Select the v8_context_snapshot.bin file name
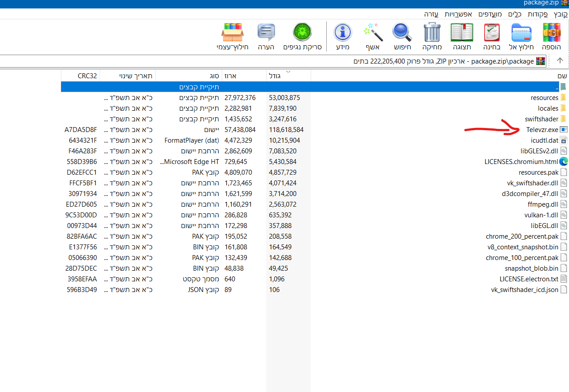Viewport: 569px width, 392px height. (x=523, y=247)
